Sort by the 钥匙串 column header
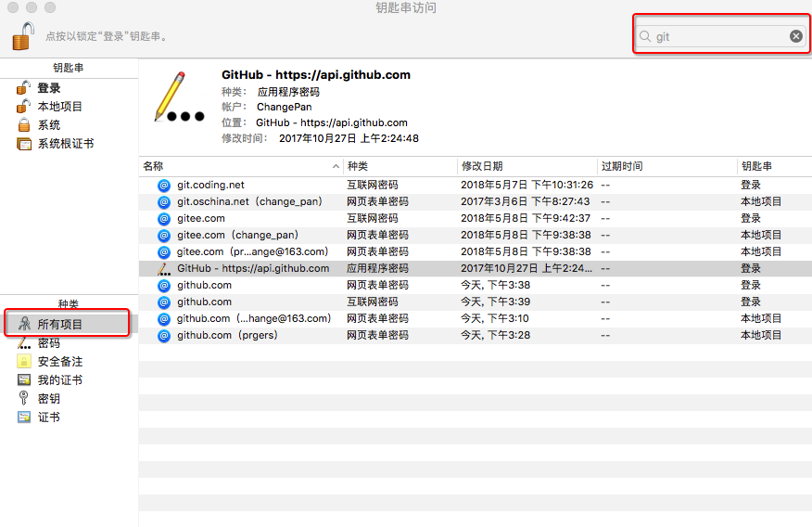Screen dimensions: 812x527 [774, 166]
